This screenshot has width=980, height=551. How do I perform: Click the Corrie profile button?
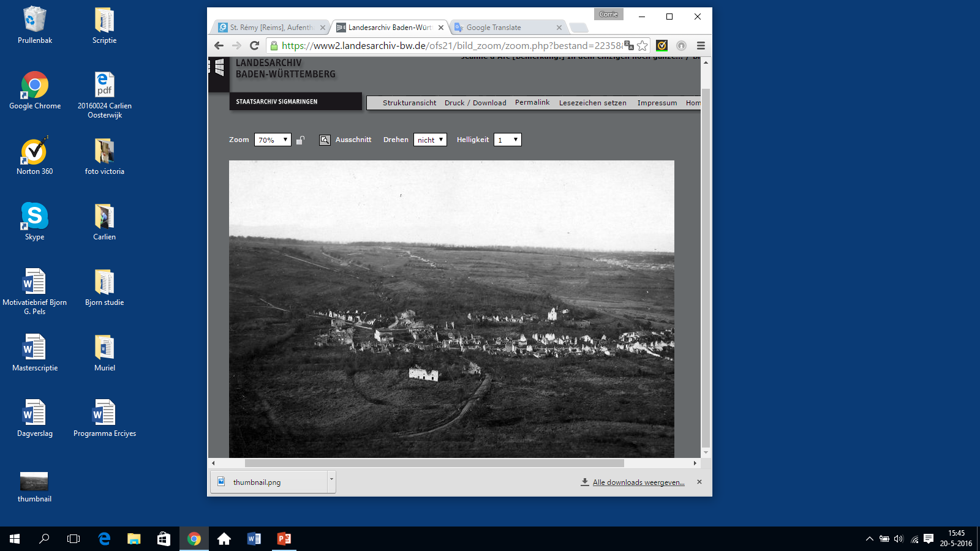click(x=609, y=14)
